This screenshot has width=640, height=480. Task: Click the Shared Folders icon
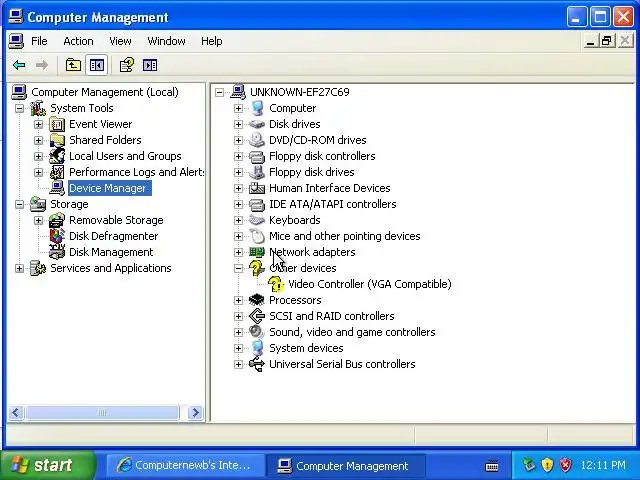pyautogui.click(x=57, y=140)
